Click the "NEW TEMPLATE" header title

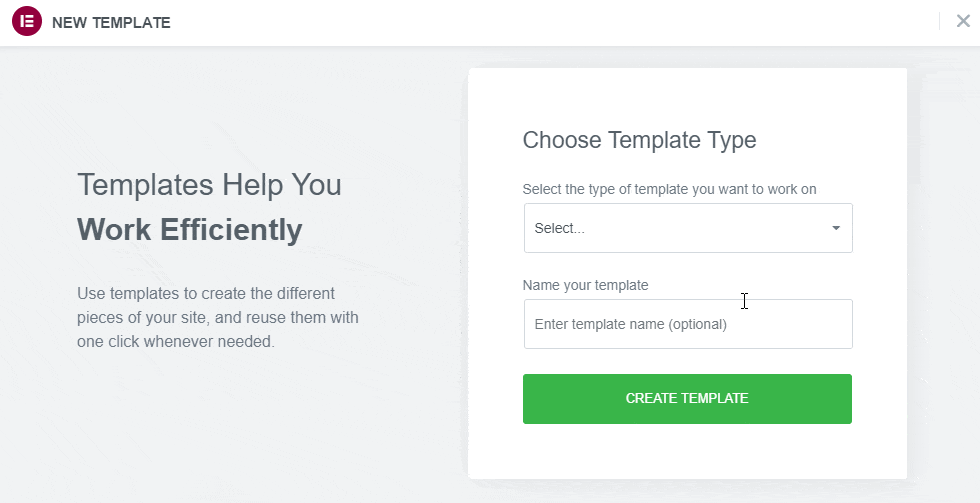point(111,22)
